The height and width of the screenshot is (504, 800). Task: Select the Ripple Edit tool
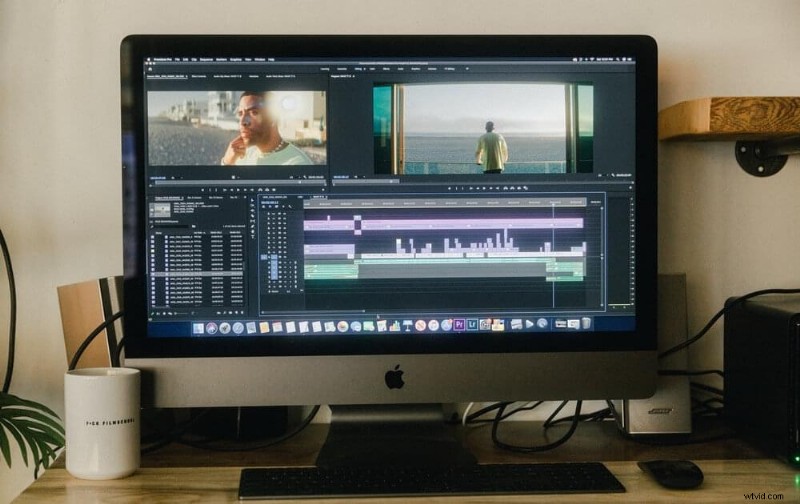coord(252,210)
